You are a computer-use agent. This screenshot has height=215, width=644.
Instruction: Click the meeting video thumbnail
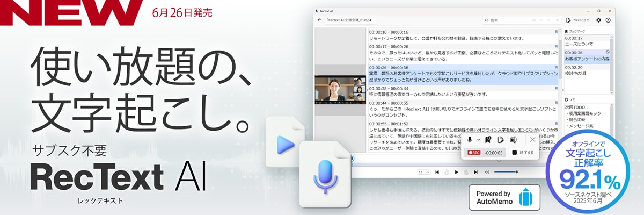pos(340,90)
